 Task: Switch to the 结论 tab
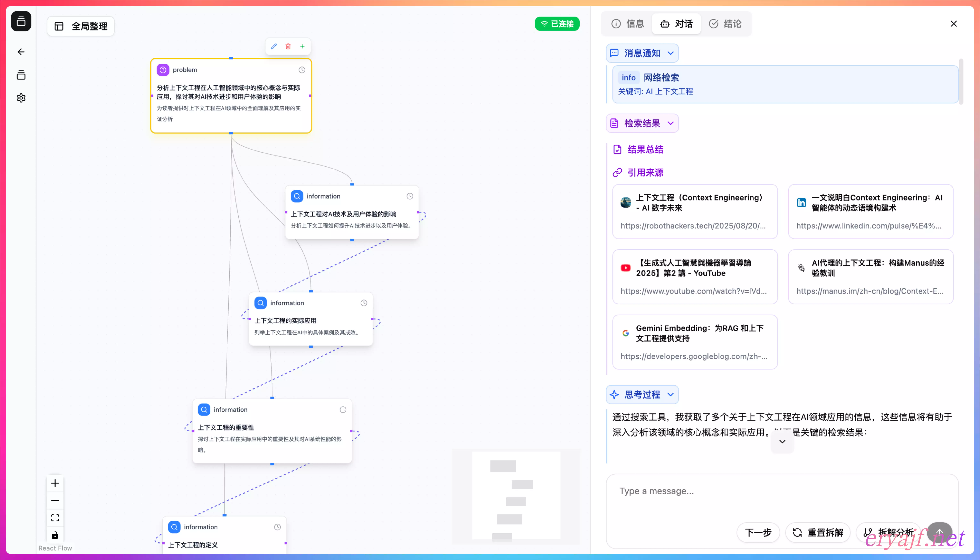pyautogui.click(x=725, y=24)
